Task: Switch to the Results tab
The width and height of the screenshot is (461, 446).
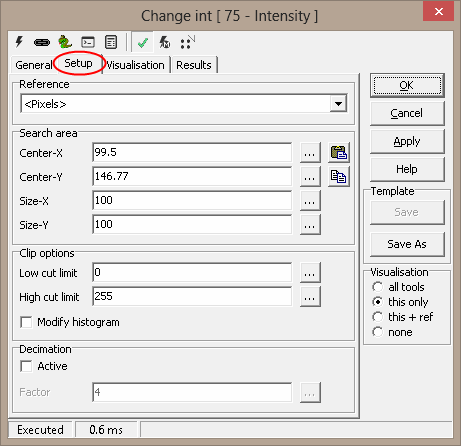Action: click(x=194, y=65)
